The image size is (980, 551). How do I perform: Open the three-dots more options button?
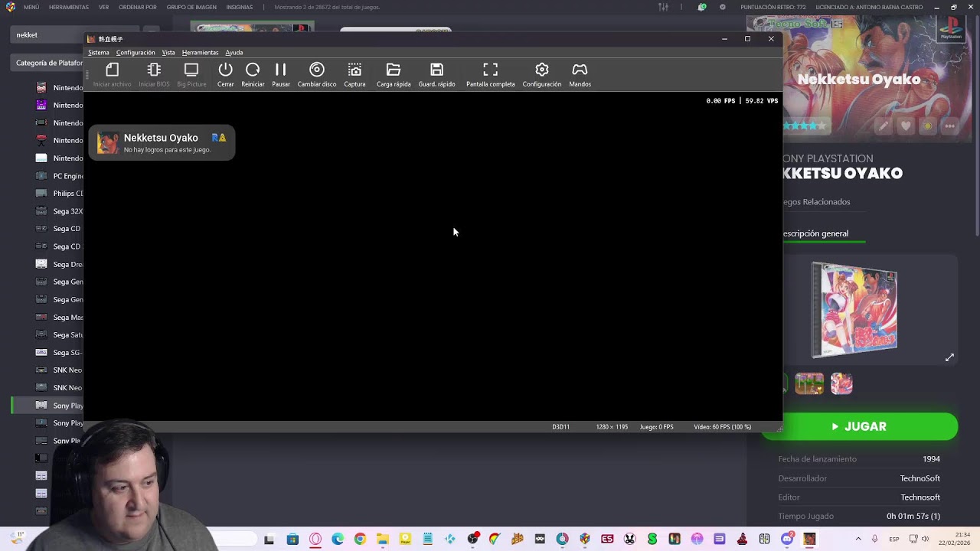(950, 126)
